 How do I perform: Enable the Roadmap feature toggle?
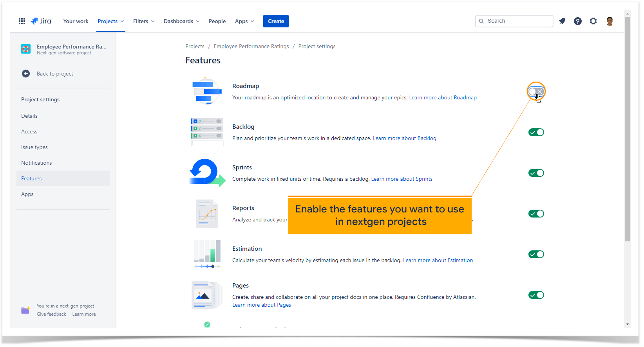click(x=536, y=92)
